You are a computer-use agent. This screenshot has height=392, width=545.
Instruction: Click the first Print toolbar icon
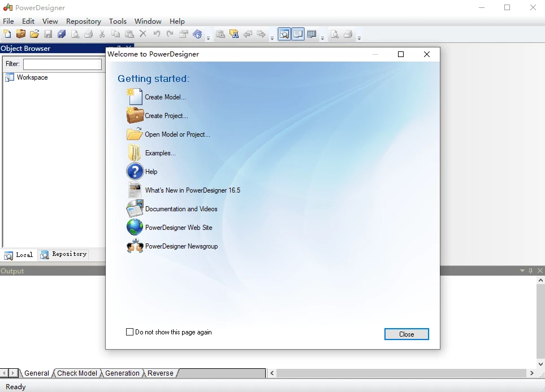point(89,34)
